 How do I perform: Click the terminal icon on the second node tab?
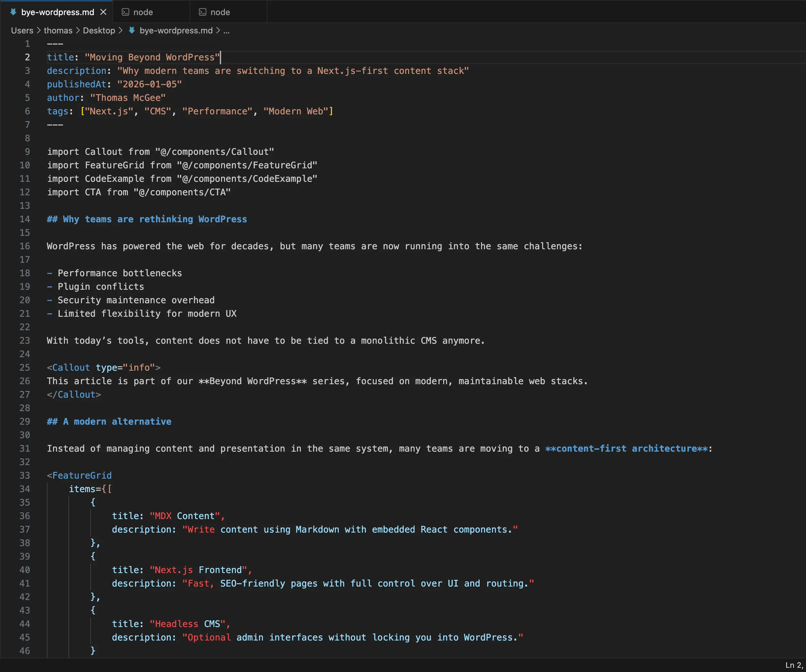pyautogui.click(x=202, y=12)
